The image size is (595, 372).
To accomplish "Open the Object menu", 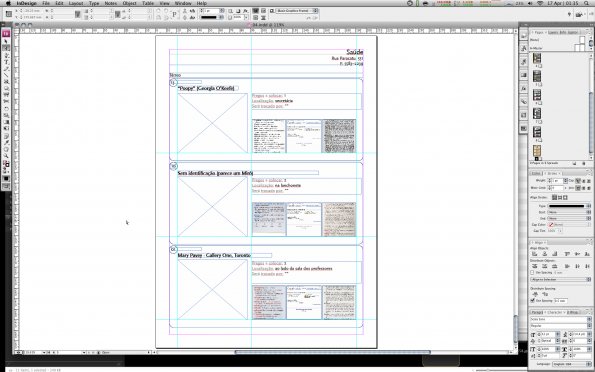I will point(129,3).
